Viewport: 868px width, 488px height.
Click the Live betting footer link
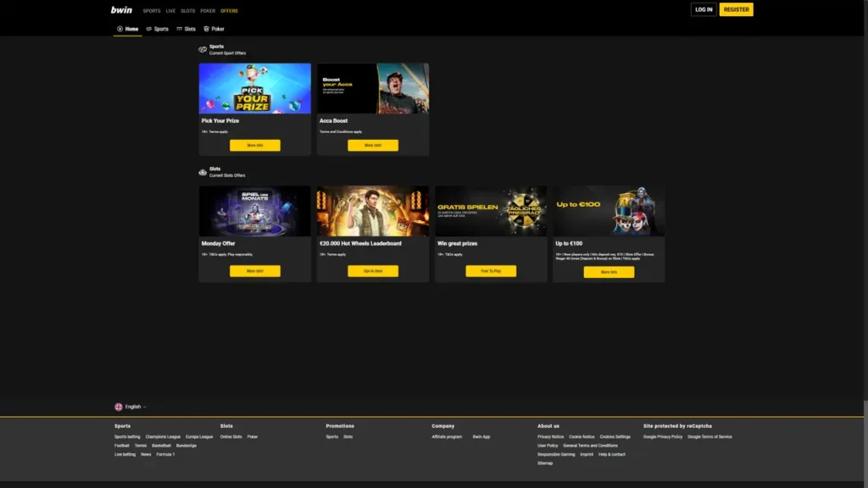(125, 454)
